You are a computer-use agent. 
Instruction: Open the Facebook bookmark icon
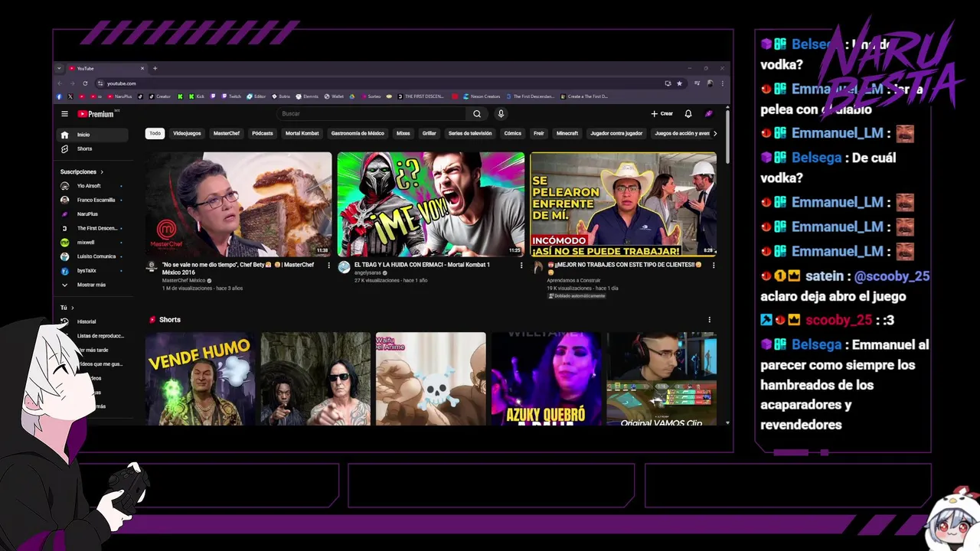coord(60,96)
